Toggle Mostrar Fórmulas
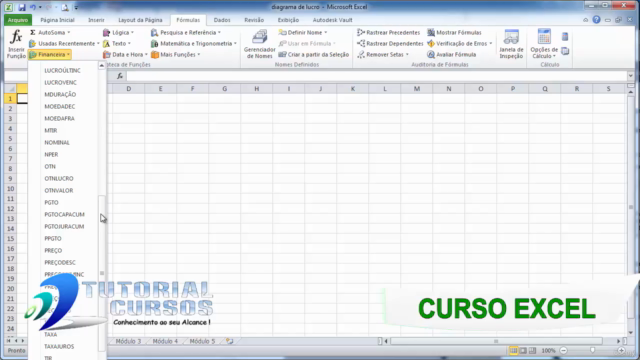 point(454,32)
